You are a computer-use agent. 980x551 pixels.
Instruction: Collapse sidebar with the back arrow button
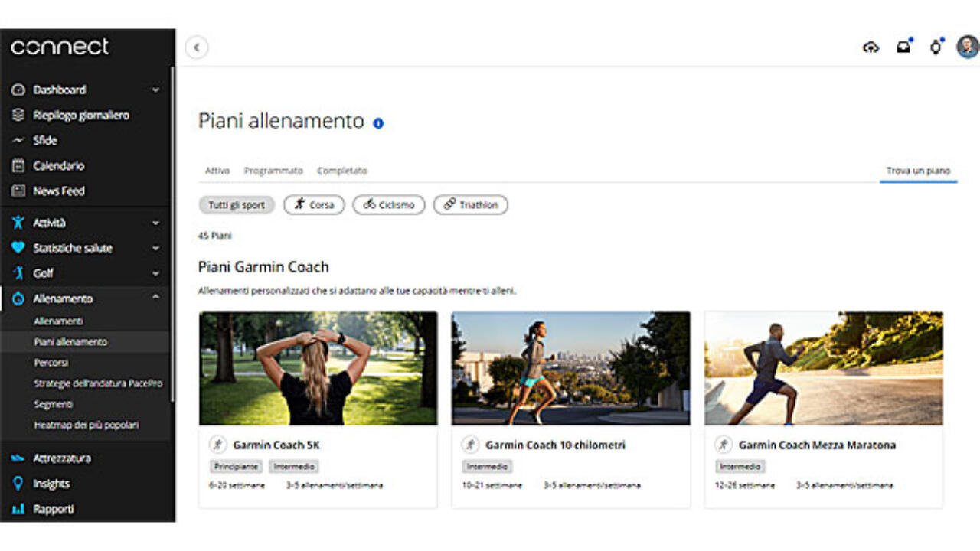197,47
